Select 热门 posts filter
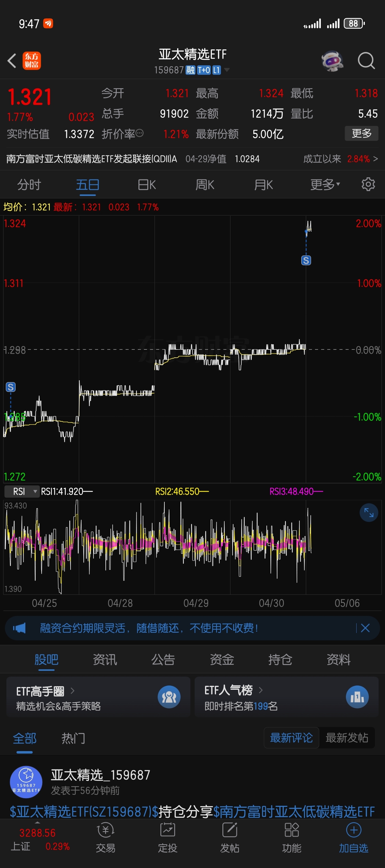Viewport: 385px width, 868px height. [73, 738]
